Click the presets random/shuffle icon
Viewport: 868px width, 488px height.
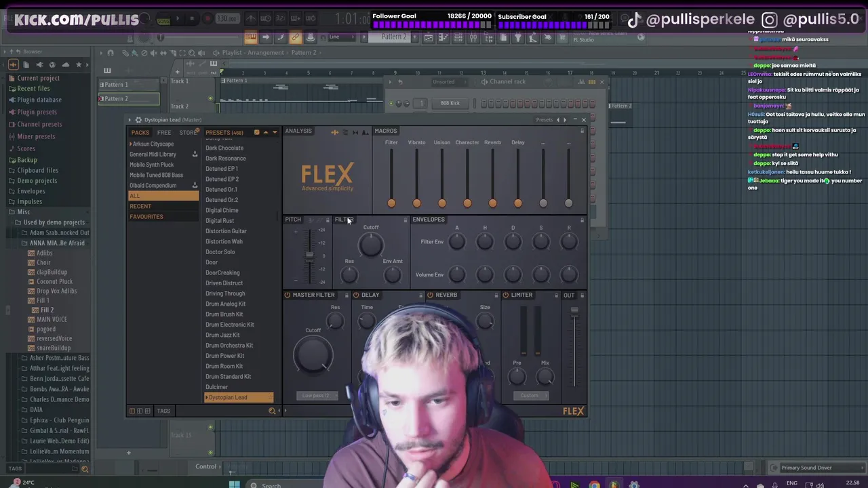256,132
